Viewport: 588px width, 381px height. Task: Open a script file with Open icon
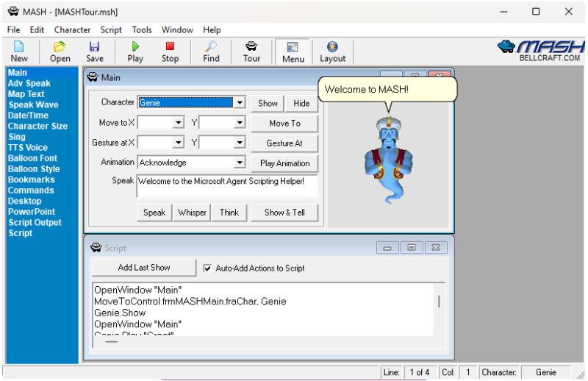tap(60, 51)
